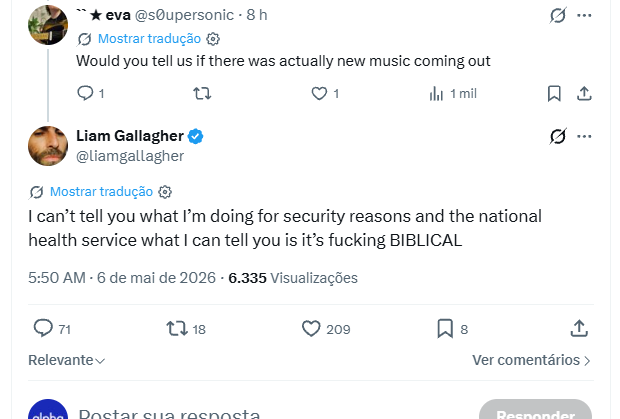Show translation of Liam Gallagher's tweet

(101, 192)
